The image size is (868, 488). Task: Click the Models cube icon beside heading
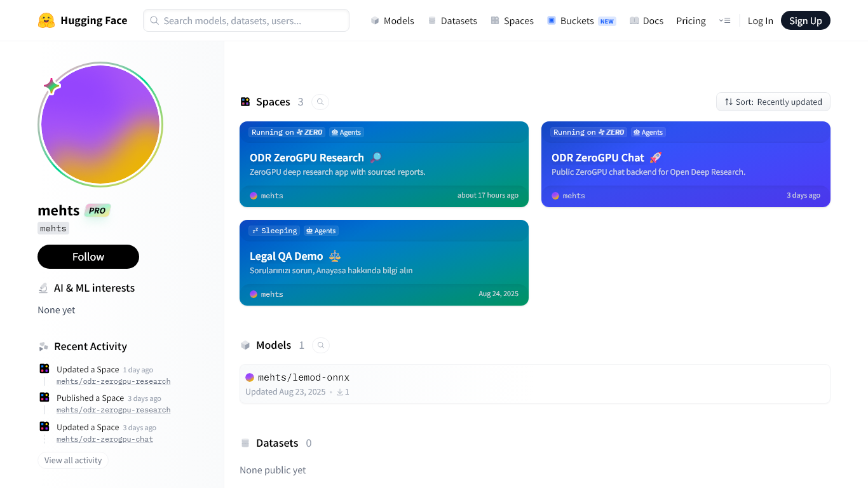(x=245, y=345)
